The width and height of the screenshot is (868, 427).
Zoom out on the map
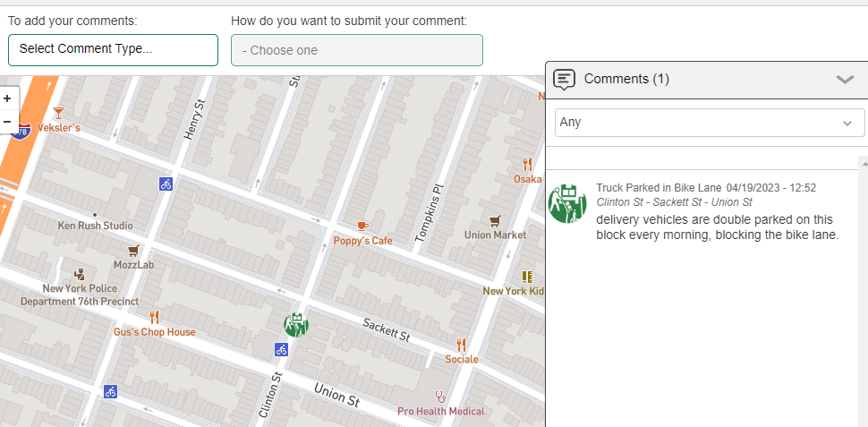coord(7,121)
